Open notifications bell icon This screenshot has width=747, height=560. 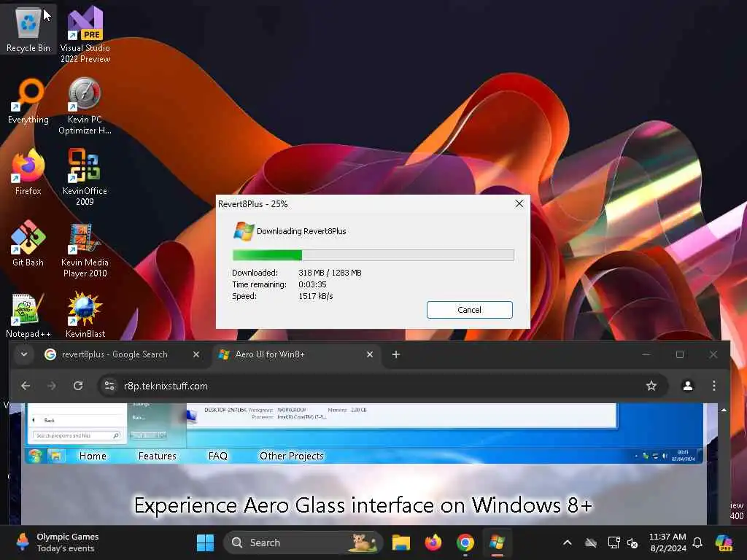pos(697,542)
